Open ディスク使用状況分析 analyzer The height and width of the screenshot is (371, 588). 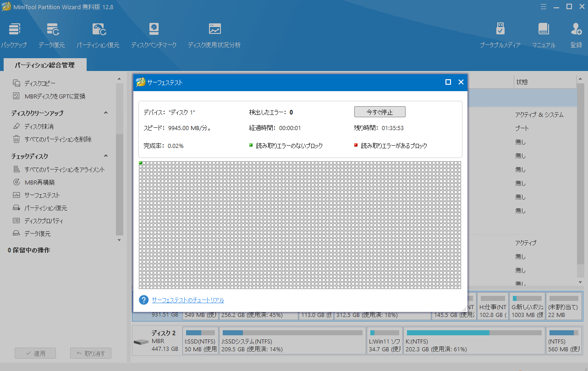pos(214,35)
